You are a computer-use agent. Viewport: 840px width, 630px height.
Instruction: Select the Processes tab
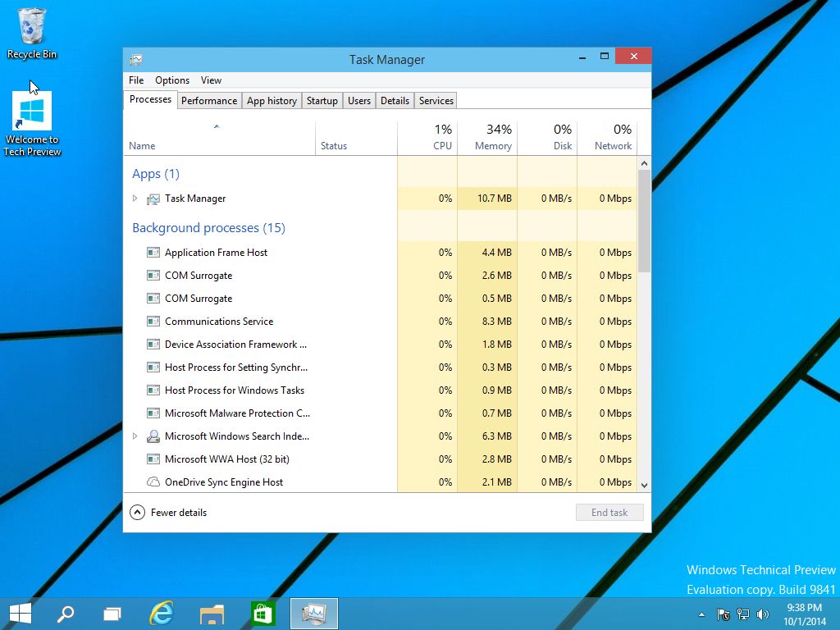click(151, 99)
